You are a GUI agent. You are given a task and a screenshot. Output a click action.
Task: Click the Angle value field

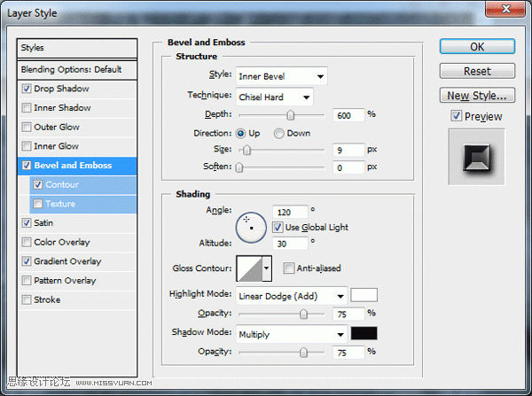point(290,213)
